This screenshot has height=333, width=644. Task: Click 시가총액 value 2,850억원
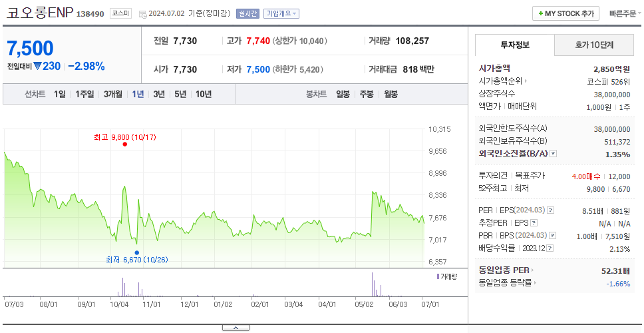point(611,69)
